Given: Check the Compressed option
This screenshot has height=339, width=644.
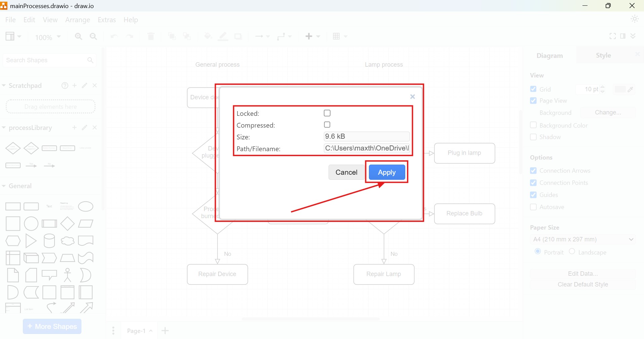Looking at the screenshot, I should coord(327,125).
